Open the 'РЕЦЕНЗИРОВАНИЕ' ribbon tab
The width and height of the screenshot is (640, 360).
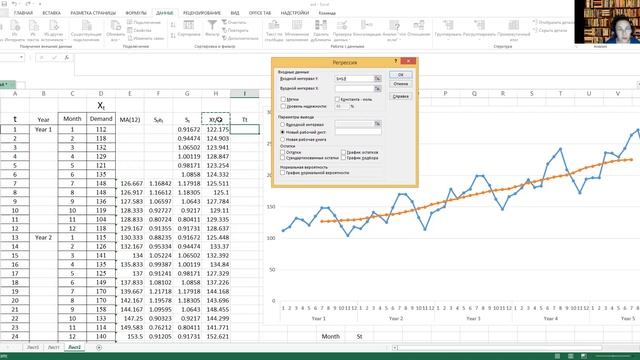tap(202, 13)
